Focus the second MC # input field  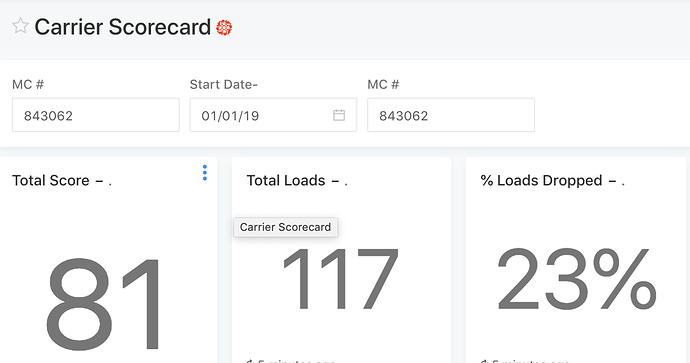click(451, 115)
